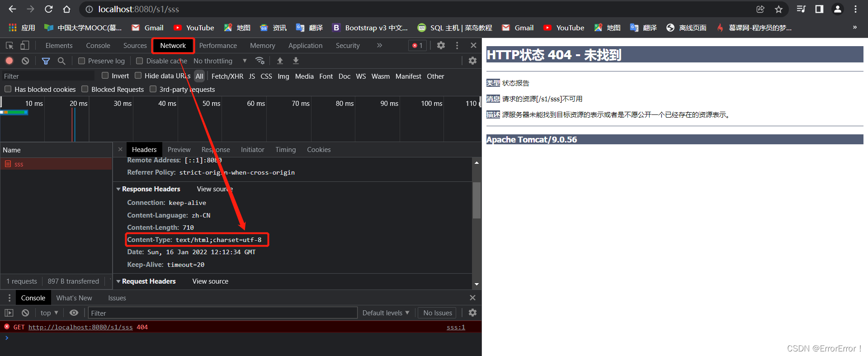Open share page icon in address bar
Screen dimensions: 868x356
pyautogui.click(x=760, y=9)
